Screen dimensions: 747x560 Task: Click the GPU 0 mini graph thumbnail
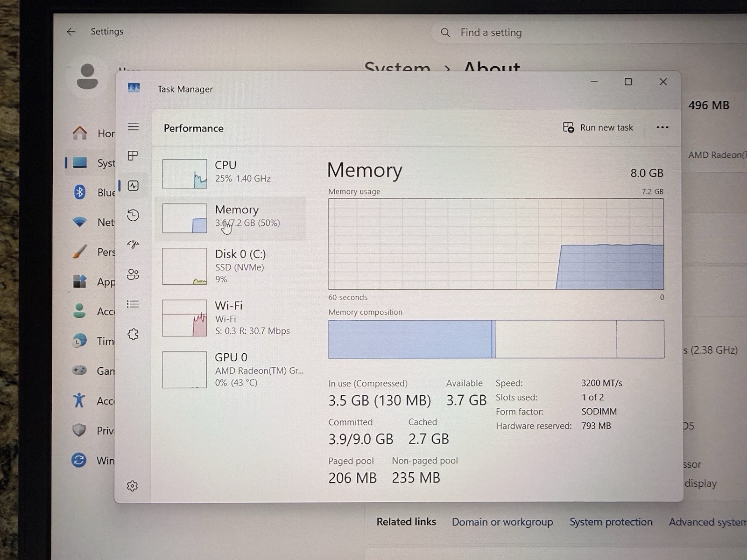(x=184, y=370)
